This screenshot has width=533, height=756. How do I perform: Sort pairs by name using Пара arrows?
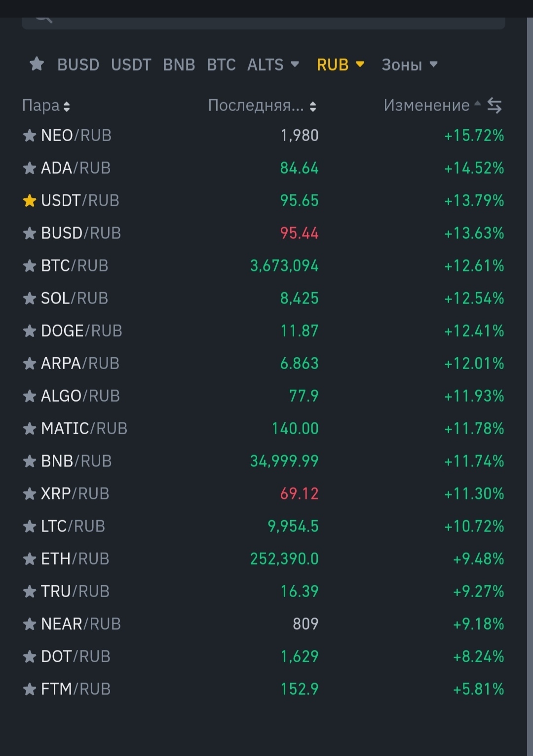67,106
